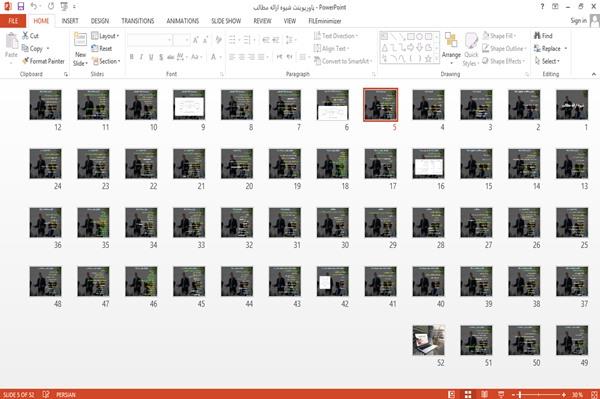Switch to the SLIDE SHOW tab
This screenshot has width=600, height=399.
226,21
